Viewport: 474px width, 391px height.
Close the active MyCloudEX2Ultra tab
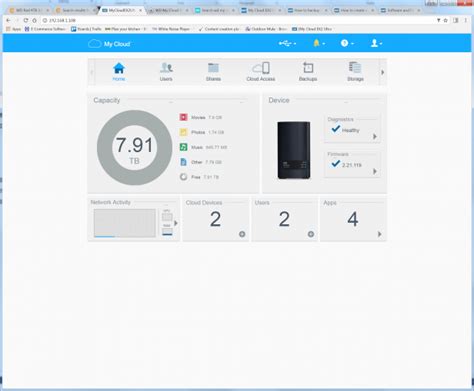[x=140, y=11]
